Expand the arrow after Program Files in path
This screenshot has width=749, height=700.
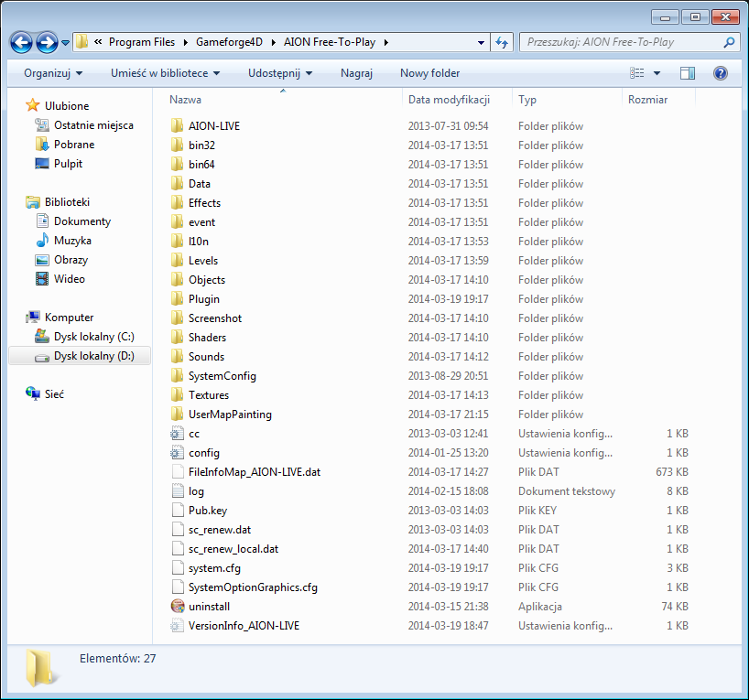(x=186, y=42)
